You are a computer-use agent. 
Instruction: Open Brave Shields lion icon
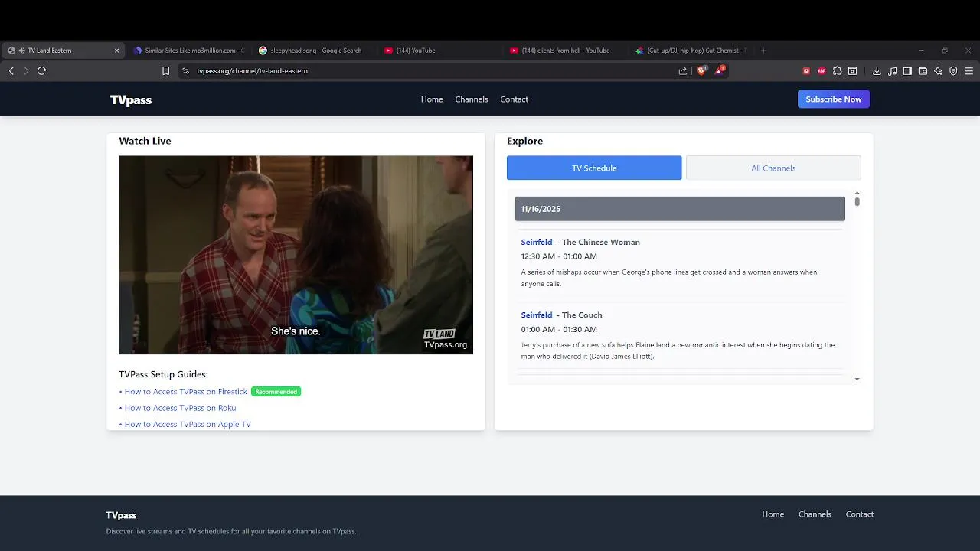tap(702, 70)
